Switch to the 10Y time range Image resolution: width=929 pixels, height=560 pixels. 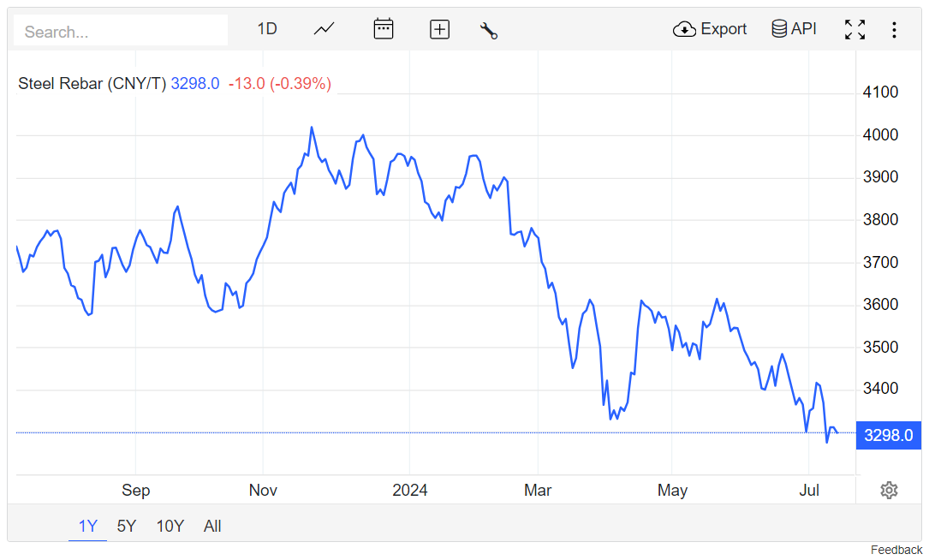pyautogui.click(x=170, y=527)
